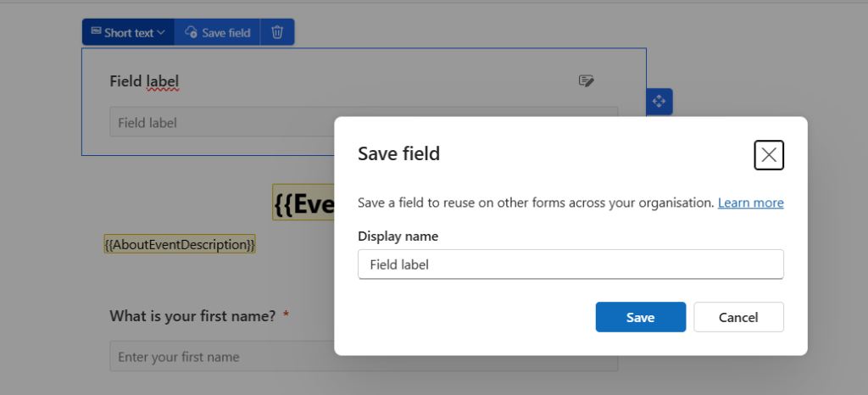Image resolution: width=868 pixels, height=395 pixels.
Task: Click the edit note icon beside Field label
Action: (586, 81)
